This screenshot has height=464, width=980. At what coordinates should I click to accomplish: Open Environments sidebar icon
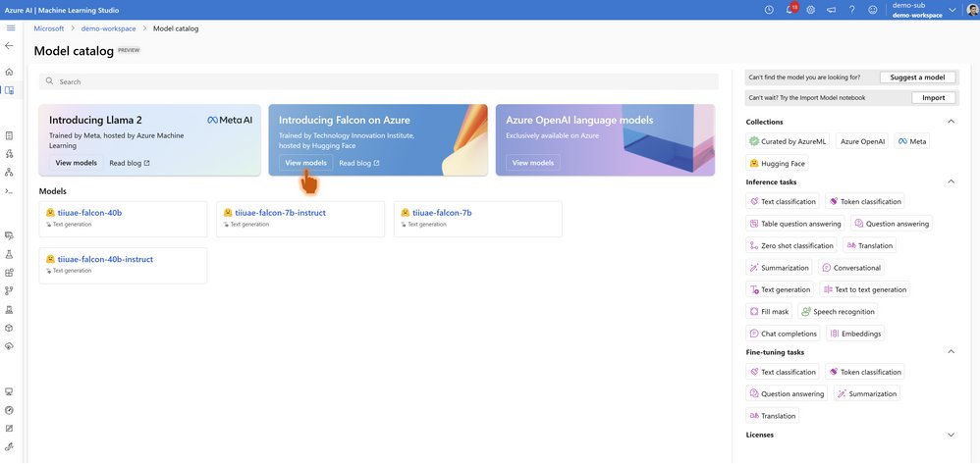[9, 309]
